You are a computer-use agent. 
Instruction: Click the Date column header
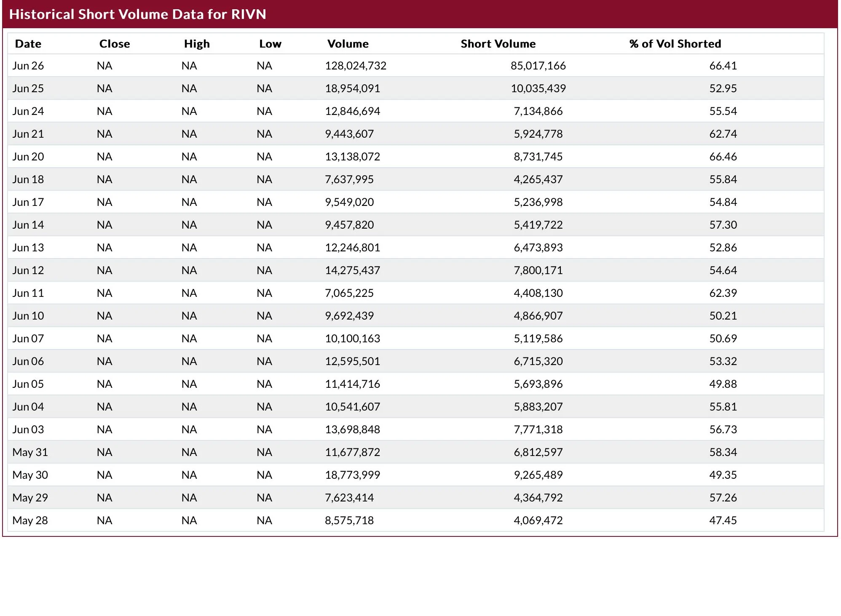click(x=28, y=44)
